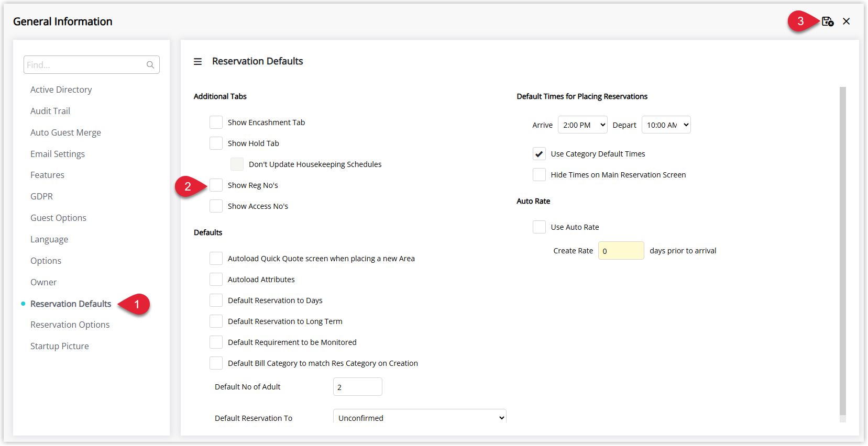Open the Options section
The width and height of the screenshot is (868, 446).
pos(46,261)
